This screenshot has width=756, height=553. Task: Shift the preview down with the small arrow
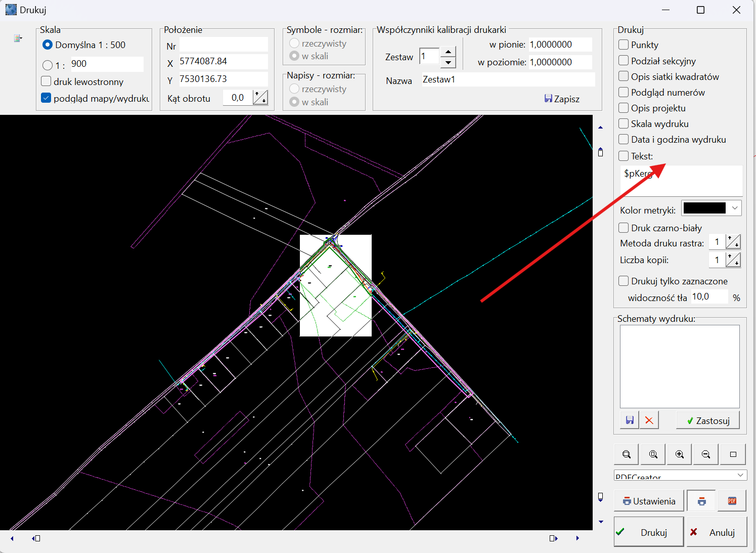click(601, 522)
